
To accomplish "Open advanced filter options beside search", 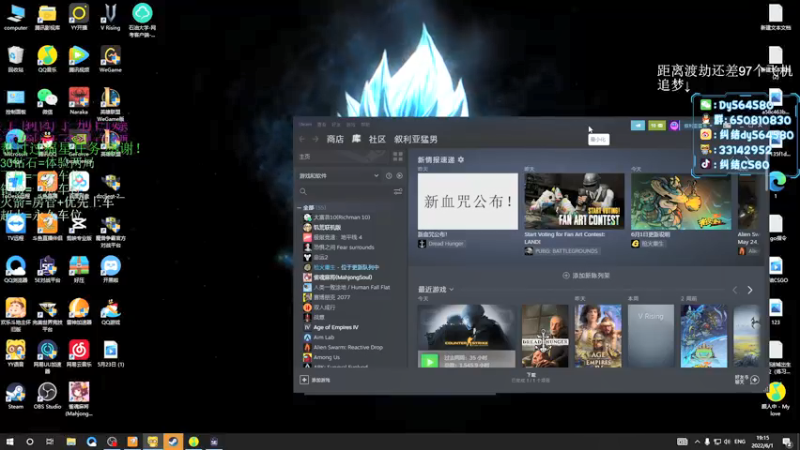I will pyautogui.click(x=398, y=191).
